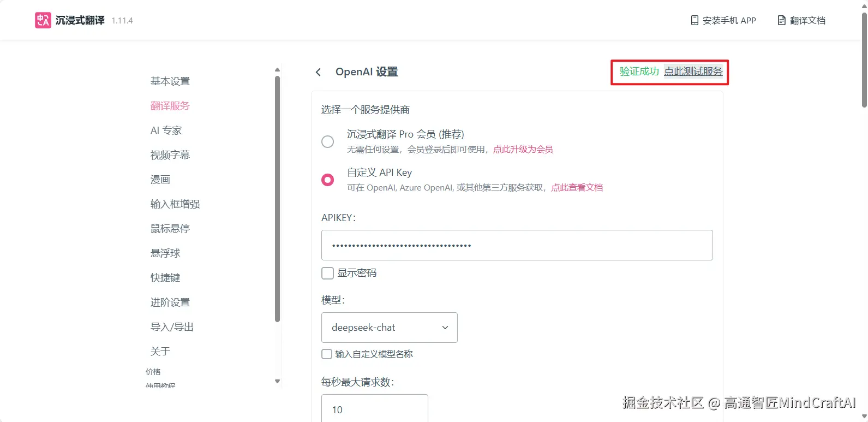
Task: Open 导入/导出 in the sidebar
Action: (x=172, y=327)
